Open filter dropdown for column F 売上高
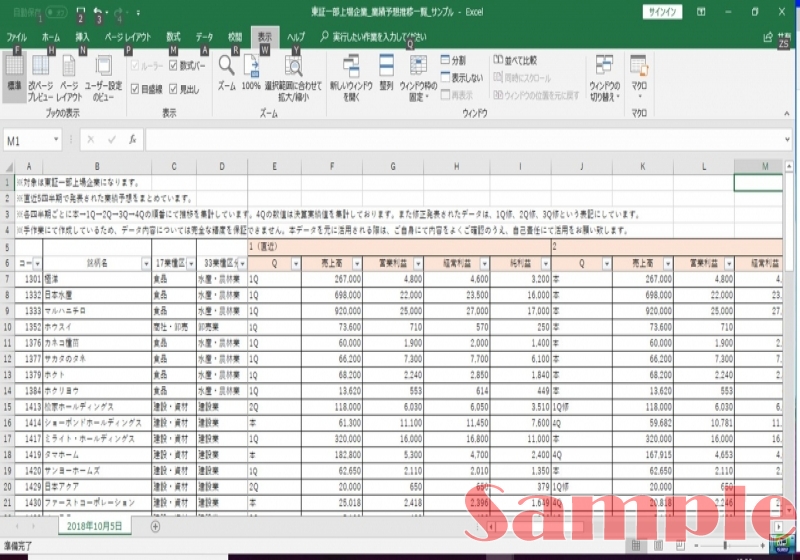The width and height of the screenshot is (800, 560). coord(357,264)
